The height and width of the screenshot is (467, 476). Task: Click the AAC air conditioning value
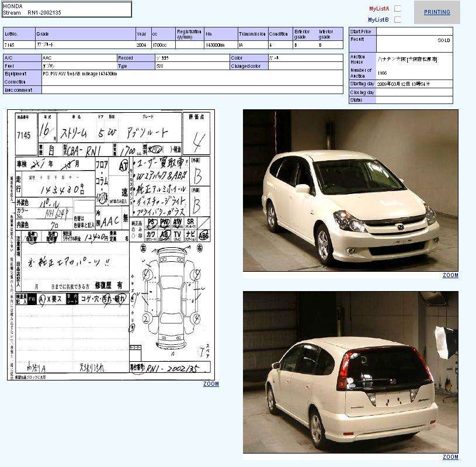47,58
